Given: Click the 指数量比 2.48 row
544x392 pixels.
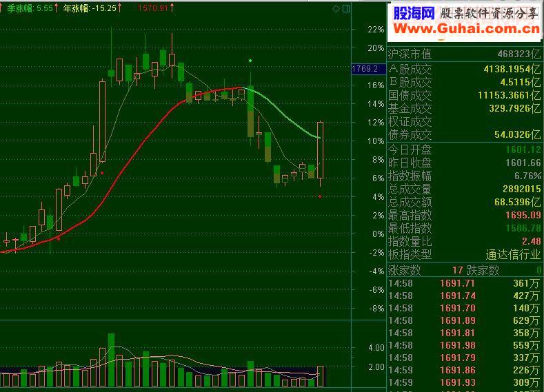Looking at the screenshot, I should 465,241.
